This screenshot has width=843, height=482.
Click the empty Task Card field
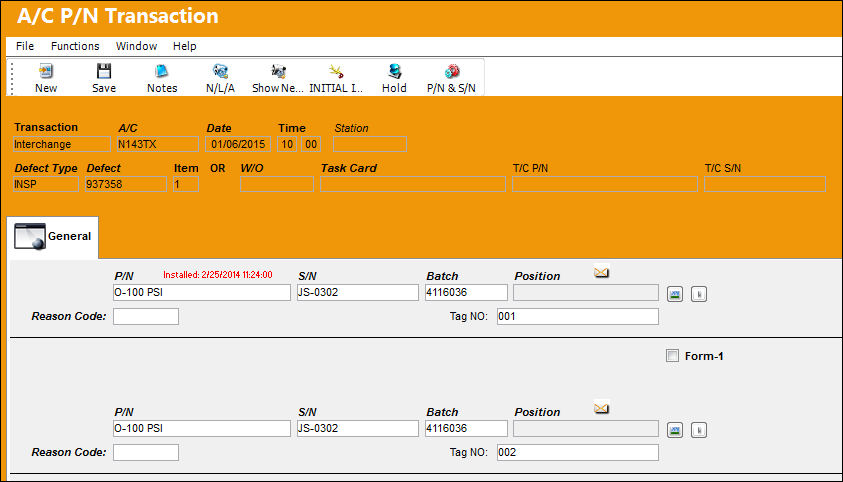(x=413, y=184)
